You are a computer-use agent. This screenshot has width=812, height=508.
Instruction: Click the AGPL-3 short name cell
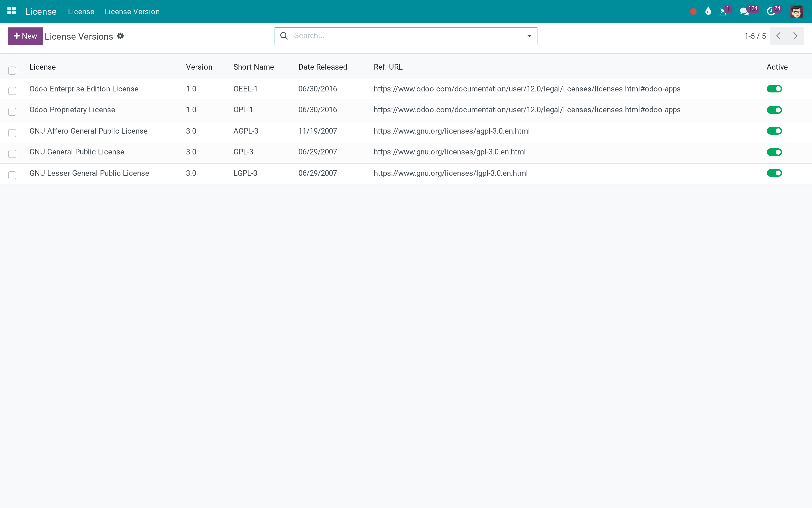tap(246, 131)
